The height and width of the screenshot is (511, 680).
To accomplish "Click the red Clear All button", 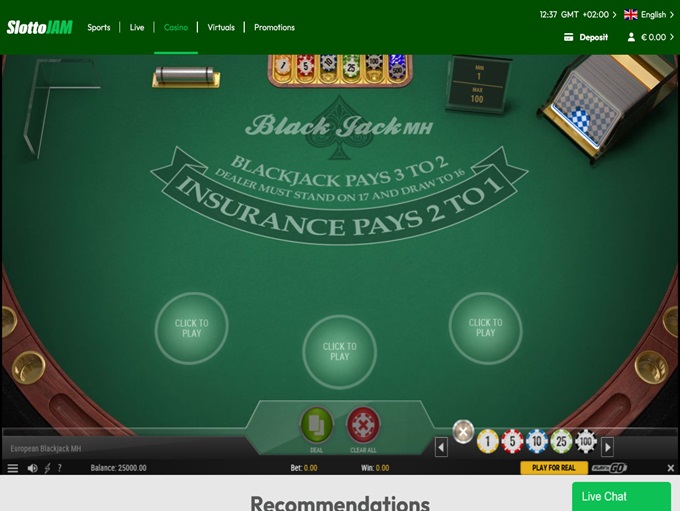I will (x=363, y=425).
